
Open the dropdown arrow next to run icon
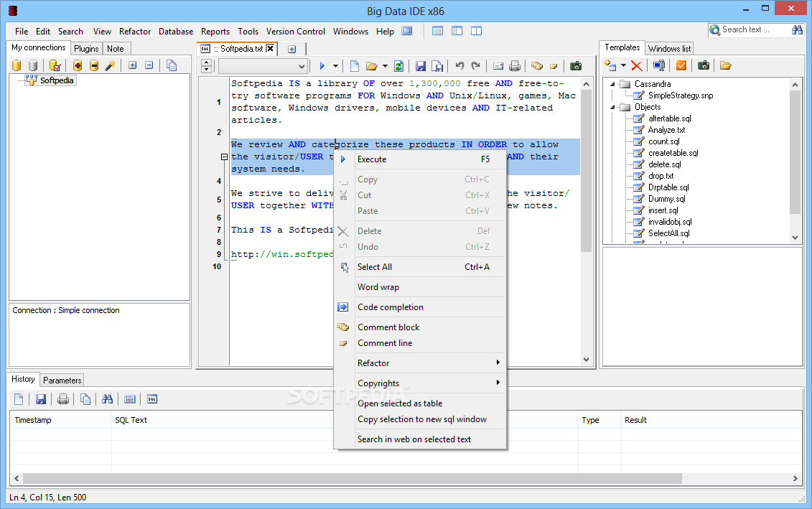coord(335,66)
